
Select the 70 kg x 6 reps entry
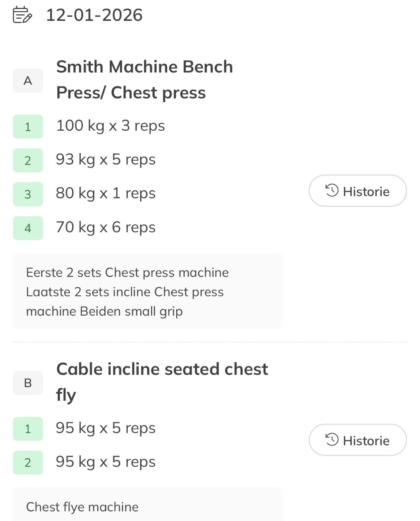[106, 228]
